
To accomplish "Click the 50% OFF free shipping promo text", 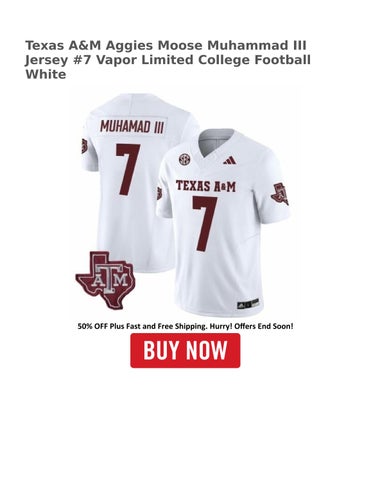I will click(x=185, y=326).
